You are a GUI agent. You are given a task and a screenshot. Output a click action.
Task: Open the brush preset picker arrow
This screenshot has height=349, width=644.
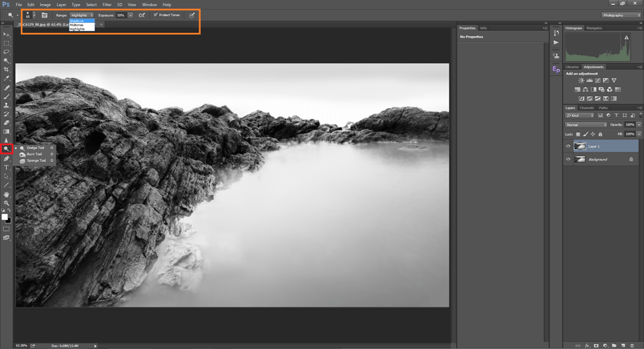[34, 15]
